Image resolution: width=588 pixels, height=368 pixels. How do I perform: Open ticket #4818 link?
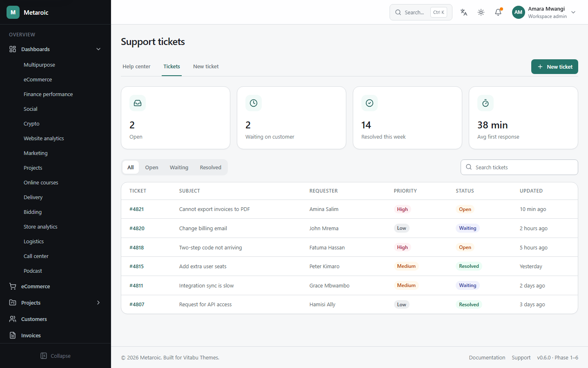(x=136, y=247)
